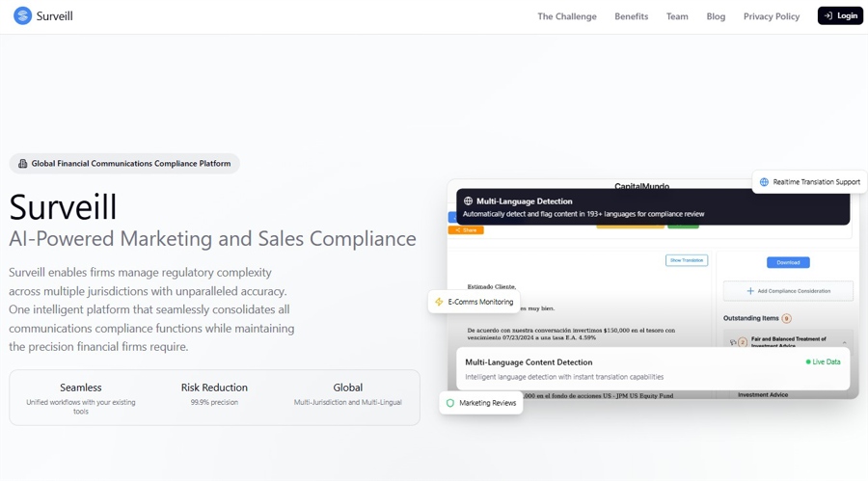Click the Risk Reduction feature heading
868x481 pixels.
[x=214, y=387]
